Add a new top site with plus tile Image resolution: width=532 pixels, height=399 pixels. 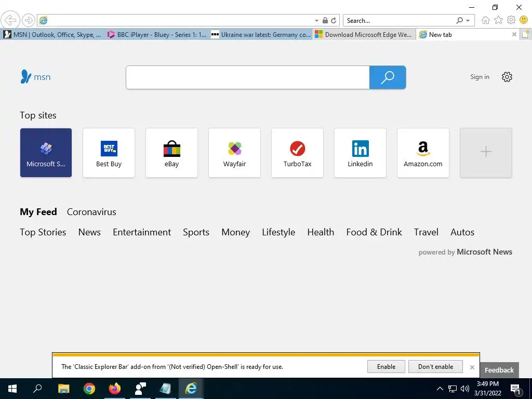tap(486, 153)
